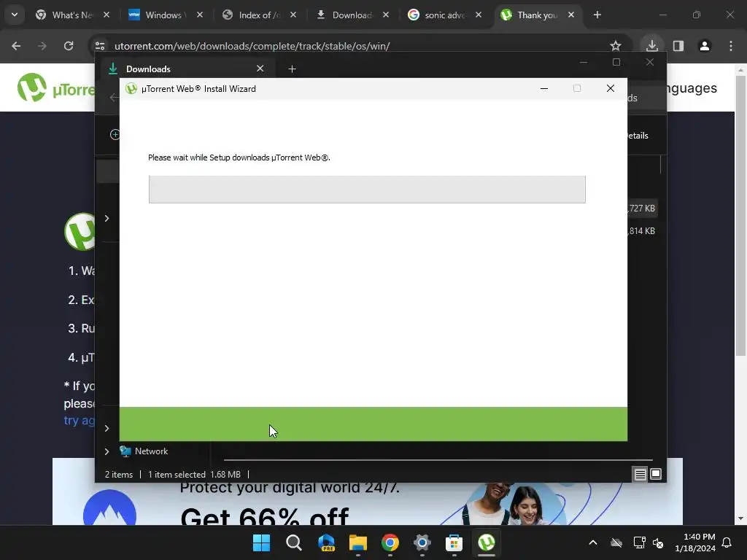Add new tab in File Explorer
Screen dimensions: 747x560
[292, 69]
